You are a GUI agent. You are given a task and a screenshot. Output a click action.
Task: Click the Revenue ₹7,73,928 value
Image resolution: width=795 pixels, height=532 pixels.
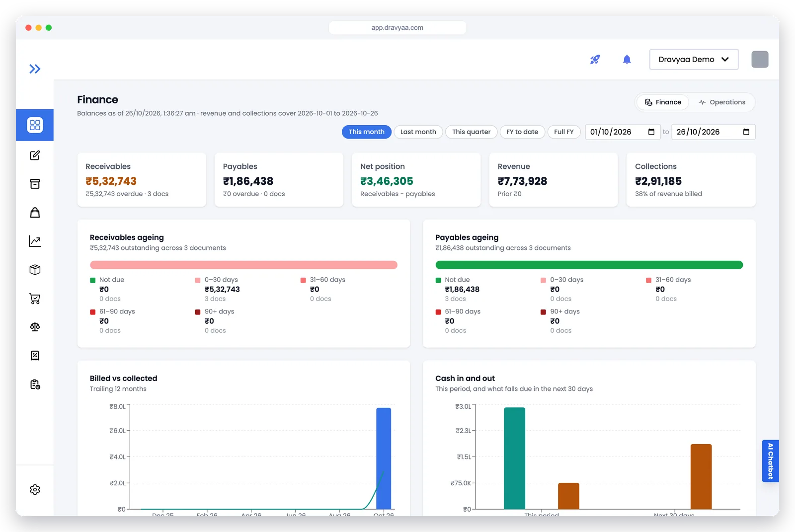click(x=522, y=181)
